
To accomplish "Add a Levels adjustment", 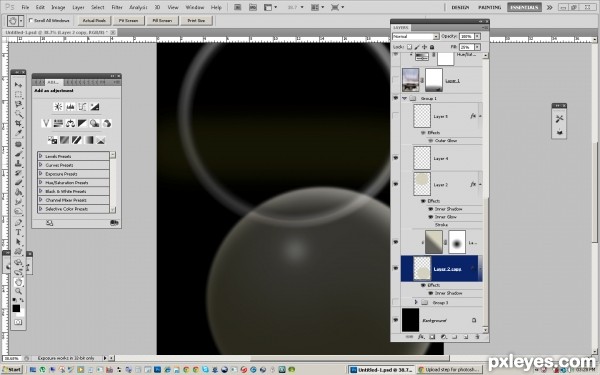I will (70, 107).
